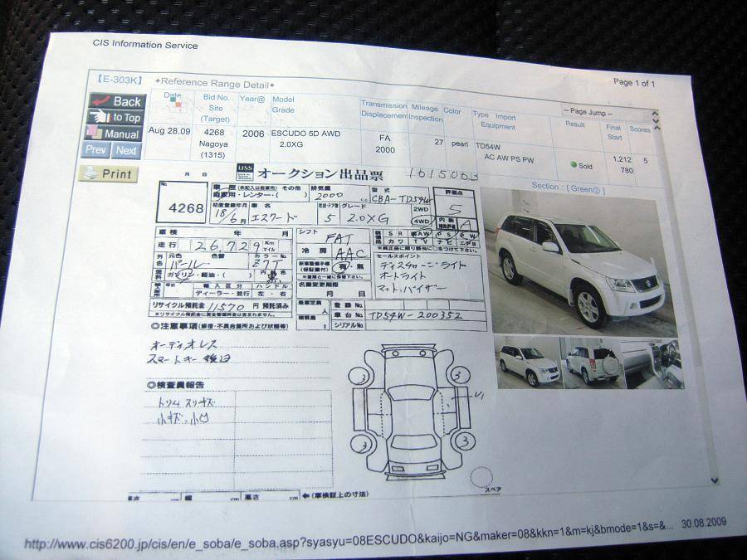Click the scroll down arrow at bottom right
This screenshot has height=560, width=747.
tap(714, 480)
